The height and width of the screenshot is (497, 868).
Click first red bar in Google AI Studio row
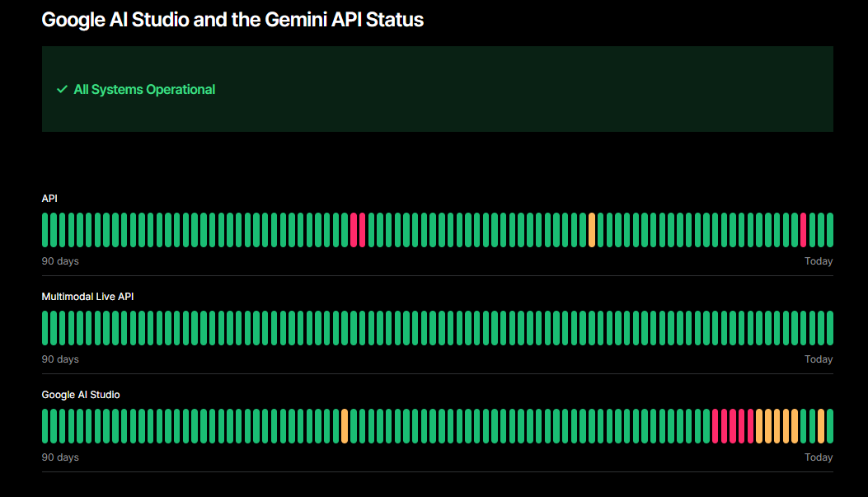pos(716,426)
